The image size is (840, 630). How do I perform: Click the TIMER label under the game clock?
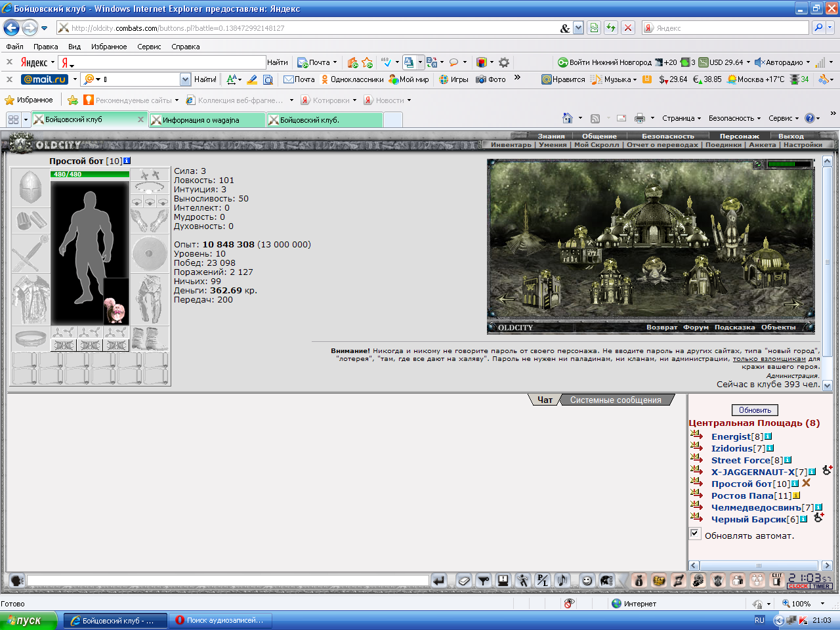pos(822,586)
